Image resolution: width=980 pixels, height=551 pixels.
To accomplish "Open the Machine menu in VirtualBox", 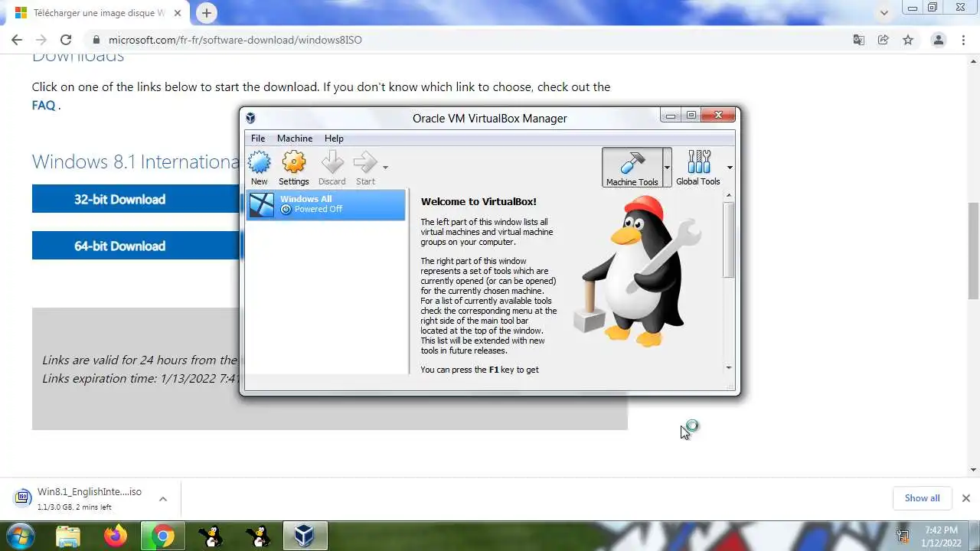I will coord(295,139).
